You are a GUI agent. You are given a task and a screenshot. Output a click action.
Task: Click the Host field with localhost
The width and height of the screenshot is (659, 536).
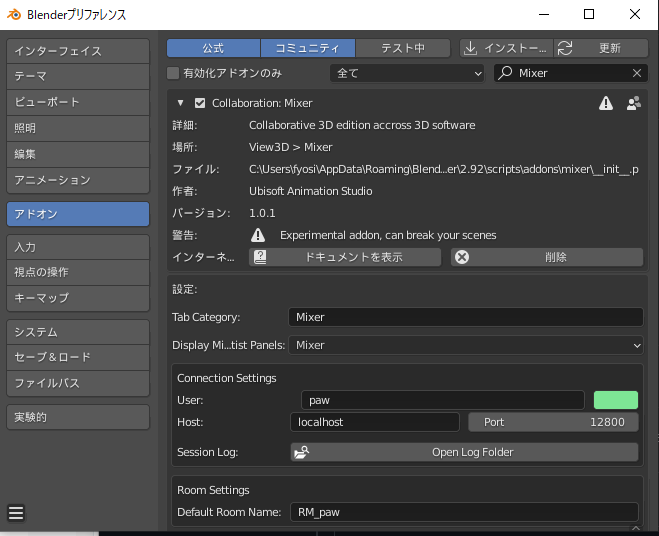pyautogui.click(x=375, y=422)
